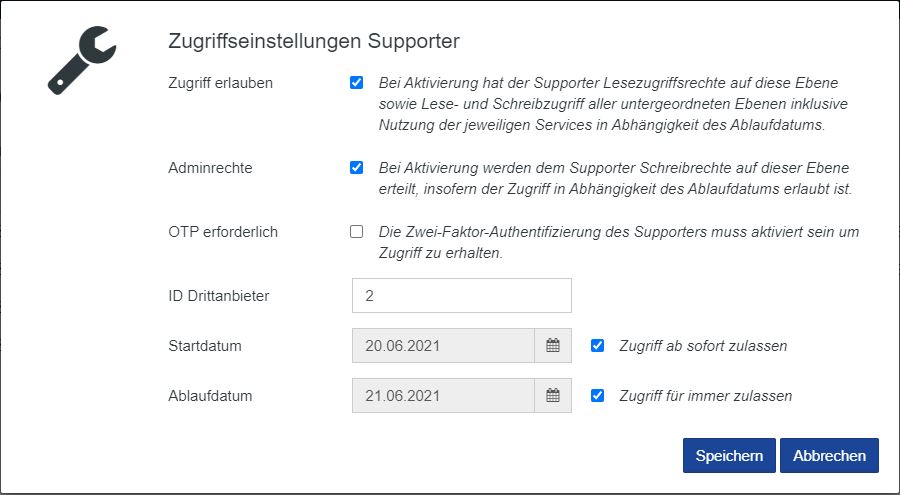Click the 'Adminrechte' label text
The width and height of the screenshot is (900, 495).
click(210, 168)
